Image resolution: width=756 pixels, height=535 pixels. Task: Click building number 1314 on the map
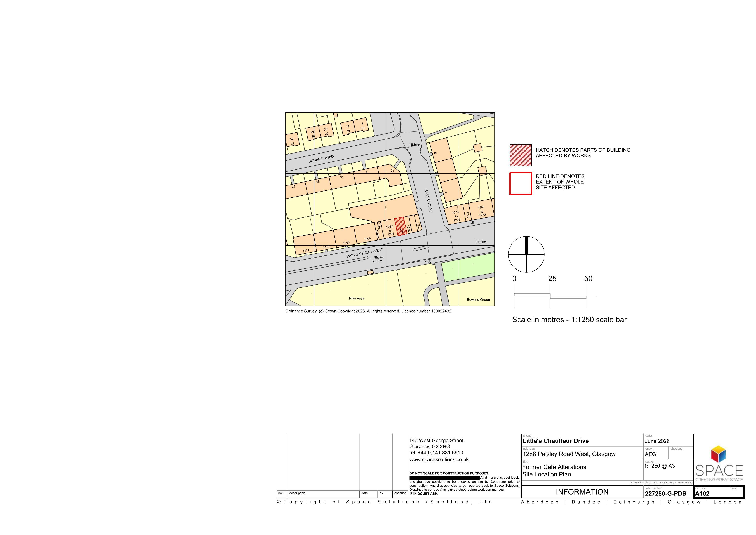pos(306,251)
